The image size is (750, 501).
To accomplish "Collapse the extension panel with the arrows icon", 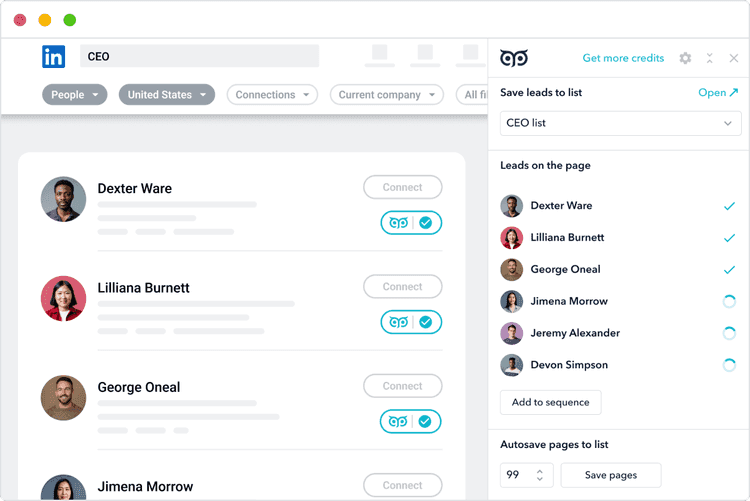I will [709, 58].
